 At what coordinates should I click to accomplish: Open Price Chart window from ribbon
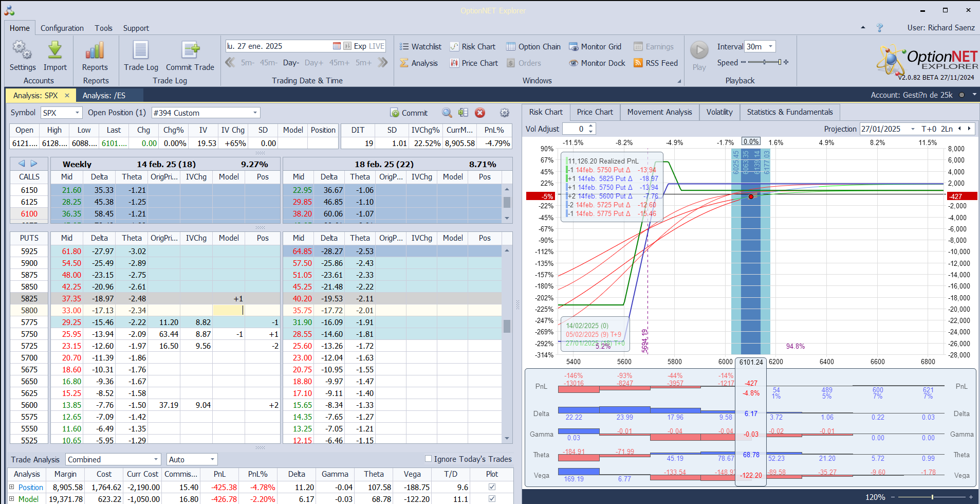(x=474, y=63)
